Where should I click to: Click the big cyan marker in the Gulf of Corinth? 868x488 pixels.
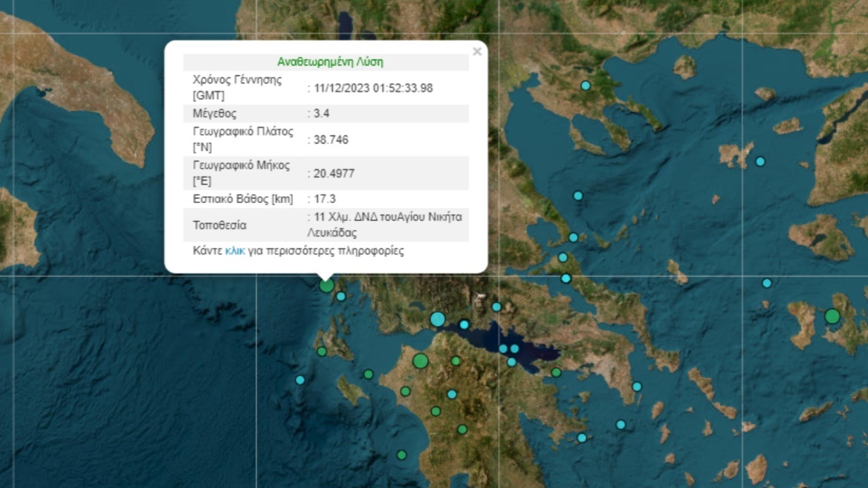coord(437,319)
